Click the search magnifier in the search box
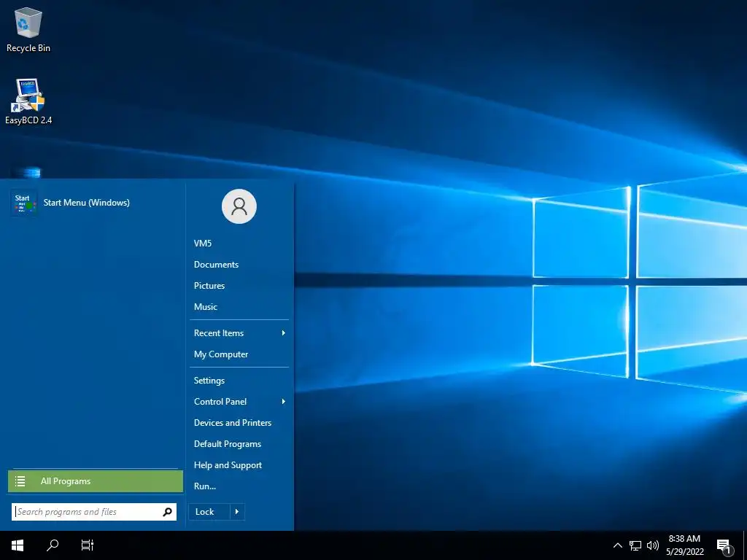 click(167, 512)
